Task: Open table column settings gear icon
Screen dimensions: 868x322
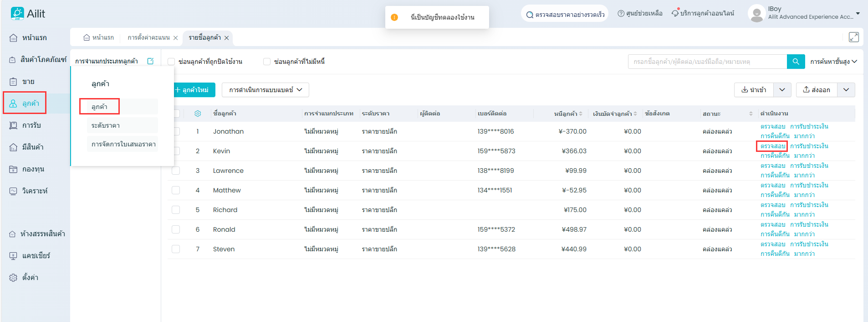Action: pyautogui.click(x=198, y=114)
